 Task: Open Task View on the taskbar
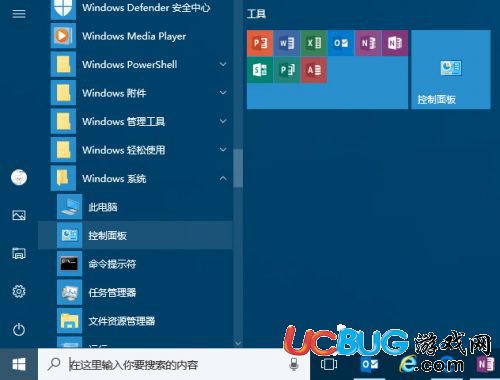click(x=329, y=364)
